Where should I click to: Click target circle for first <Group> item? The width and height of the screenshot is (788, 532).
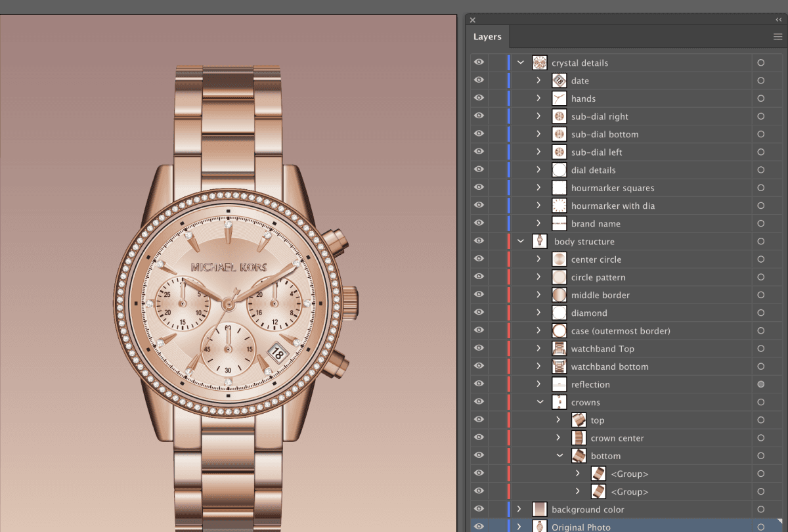point(761,474)
